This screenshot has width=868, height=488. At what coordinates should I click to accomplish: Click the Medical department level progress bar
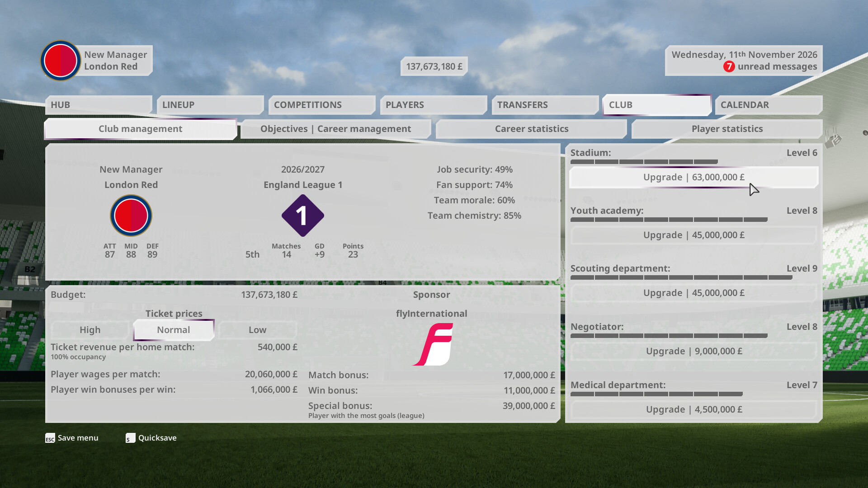(656, 394)
